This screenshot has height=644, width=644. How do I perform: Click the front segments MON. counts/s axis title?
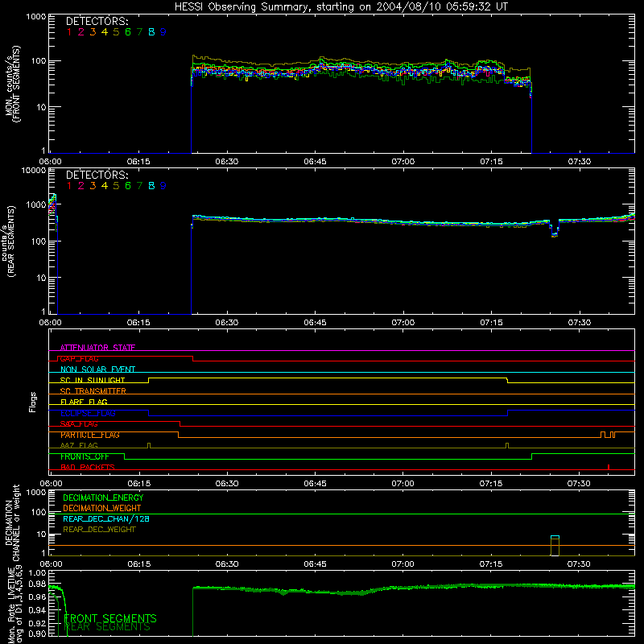(x=12, y=84)
